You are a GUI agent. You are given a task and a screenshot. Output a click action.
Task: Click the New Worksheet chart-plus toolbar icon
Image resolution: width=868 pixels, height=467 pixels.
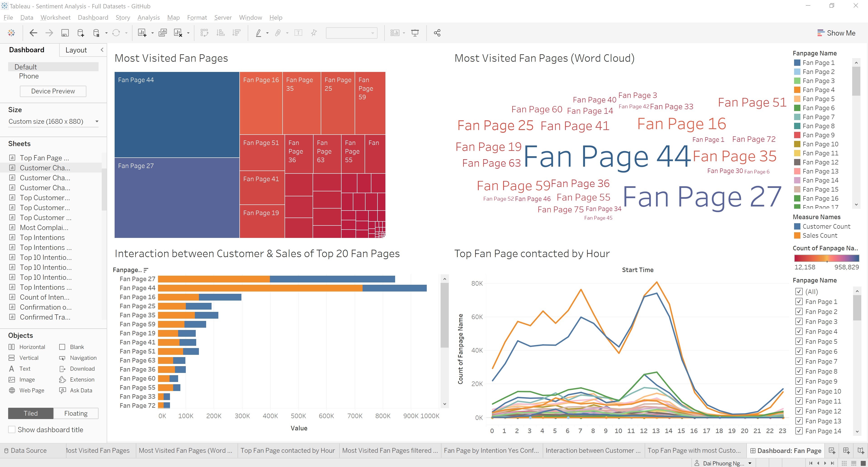[x=142, y=33]
